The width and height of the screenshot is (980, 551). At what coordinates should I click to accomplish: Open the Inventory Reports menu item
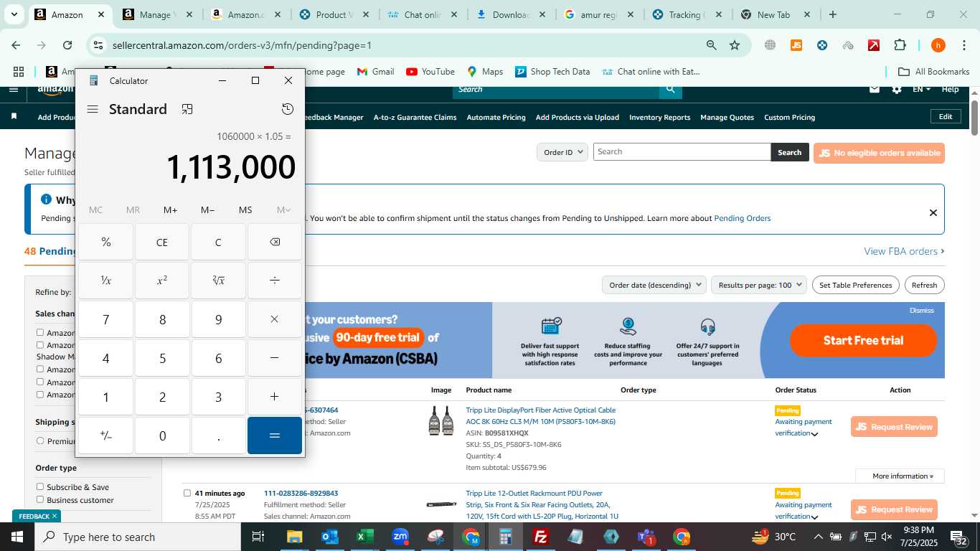coord(659,118)
